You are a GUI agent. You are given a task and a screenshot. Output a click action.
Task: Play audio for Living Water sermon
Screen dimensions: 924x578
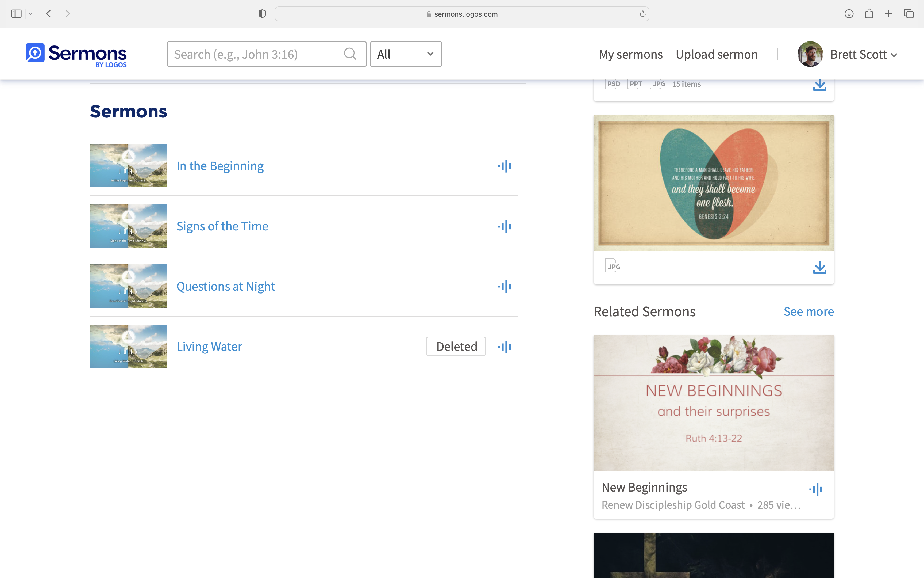[x=505, y=347]
